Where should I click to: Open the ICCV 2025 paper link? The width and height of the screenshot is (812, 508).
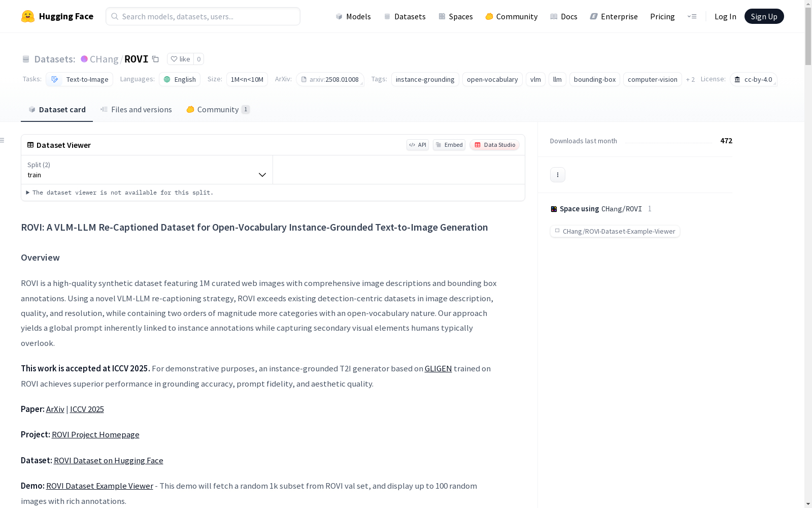(87, 409)
